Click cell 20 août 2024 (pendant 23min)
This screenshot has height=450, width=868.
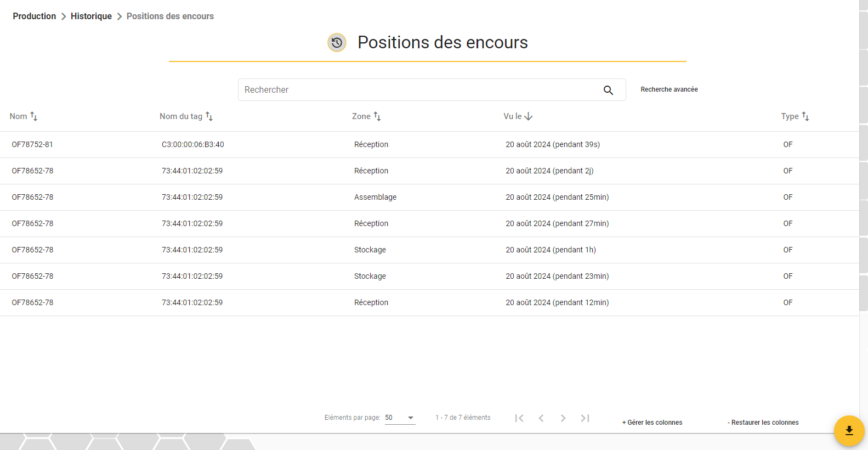[x=557, y=277]
